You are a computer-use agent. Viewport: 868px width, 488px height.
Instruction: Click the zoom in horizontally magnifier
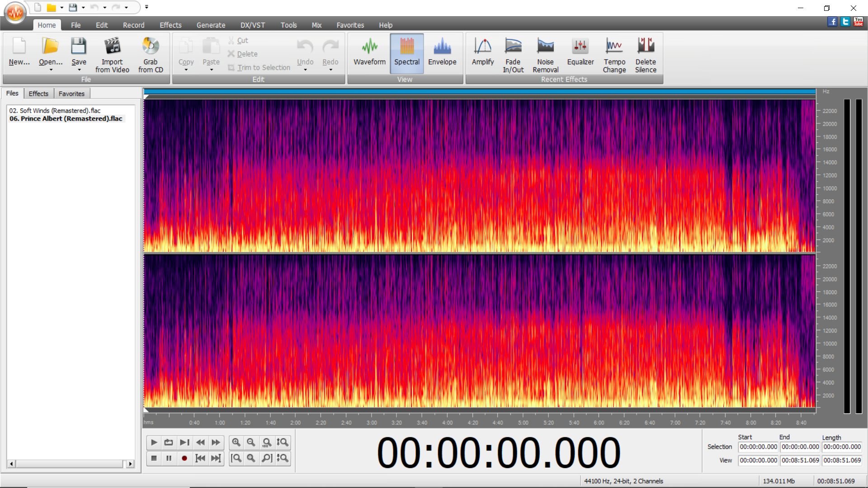click(x=236, y=442)
